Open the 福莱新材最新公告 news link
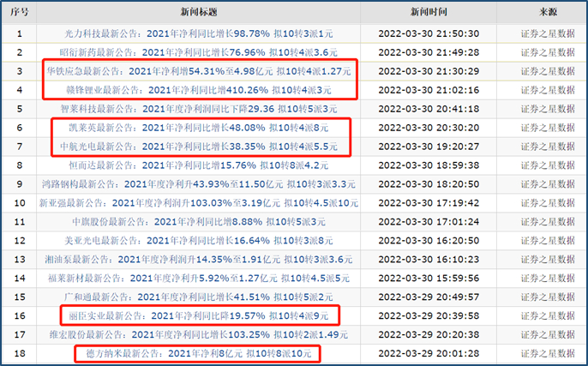 (199, 279)
